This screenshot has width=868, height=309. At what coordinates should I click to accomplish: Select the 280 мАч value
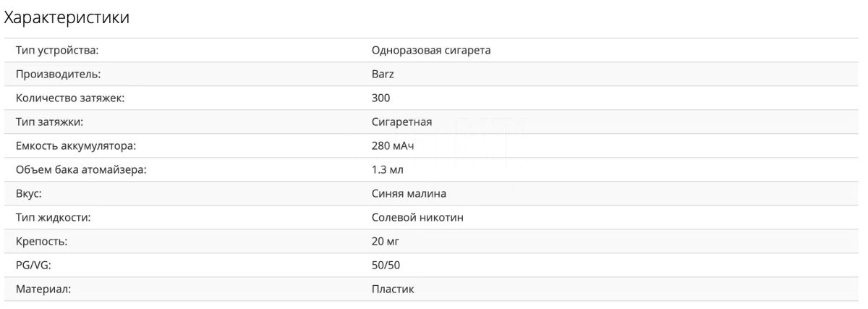393,145
